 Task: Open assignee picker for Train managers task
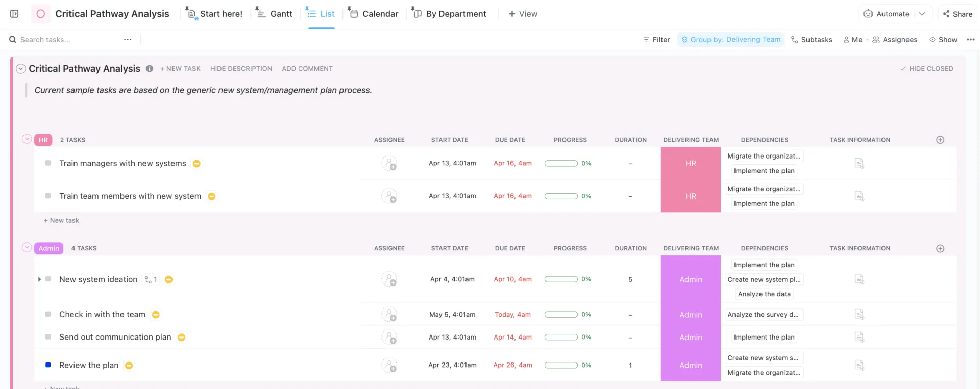(x=389, y=164)
